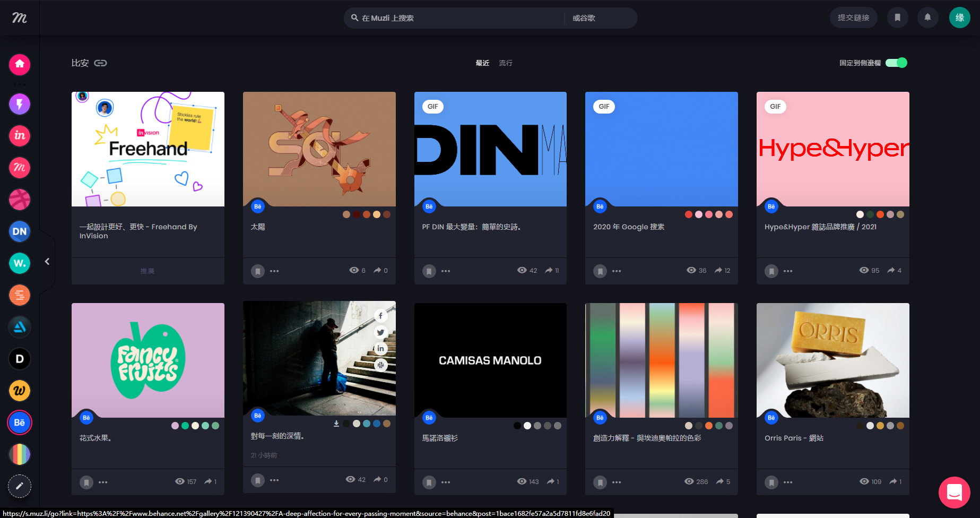Copy the Behance feed link icon
Screen dimensions: 980x518
pyautogui.click(x=100, y=63)
